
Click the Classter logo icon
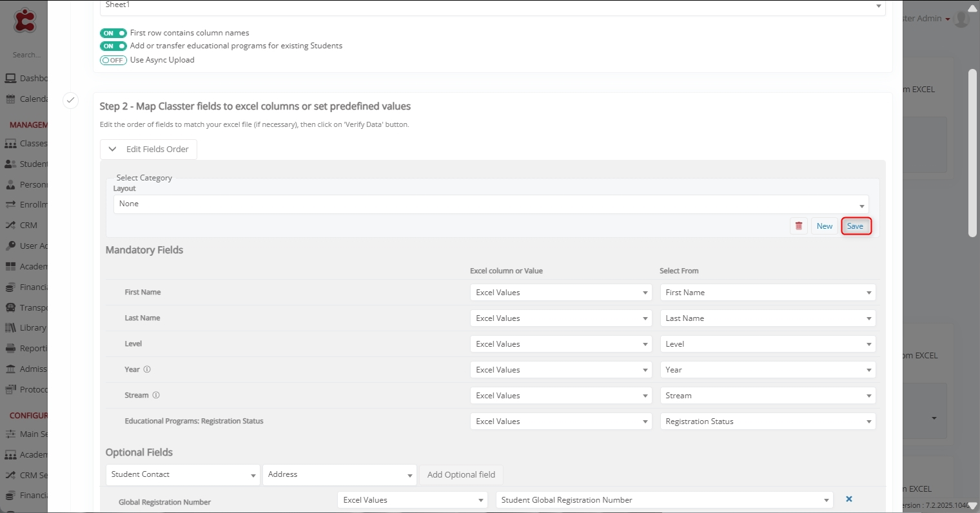point(25,20)
